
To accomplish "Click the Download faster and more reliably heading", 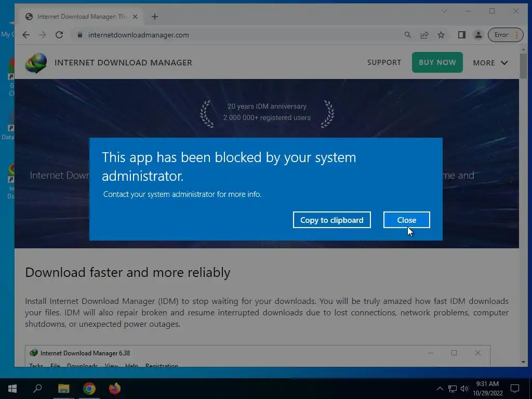I will [128, 272].
